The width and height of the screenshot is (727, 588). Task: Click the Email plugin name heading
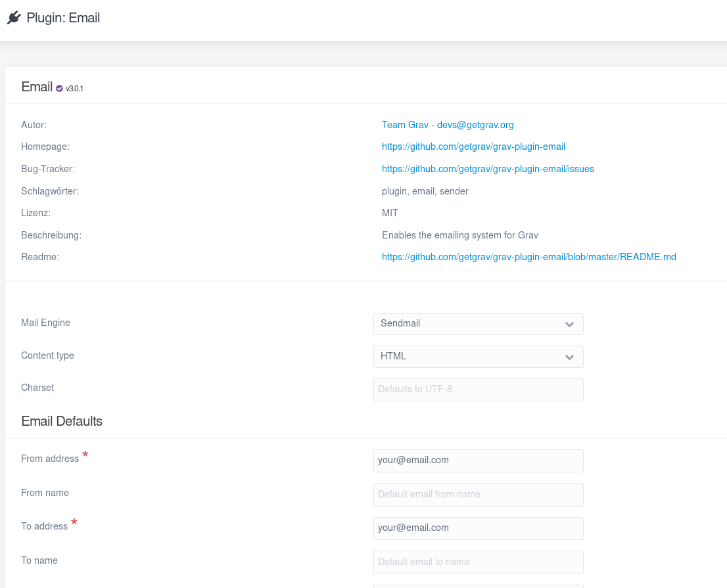(37, 87)
